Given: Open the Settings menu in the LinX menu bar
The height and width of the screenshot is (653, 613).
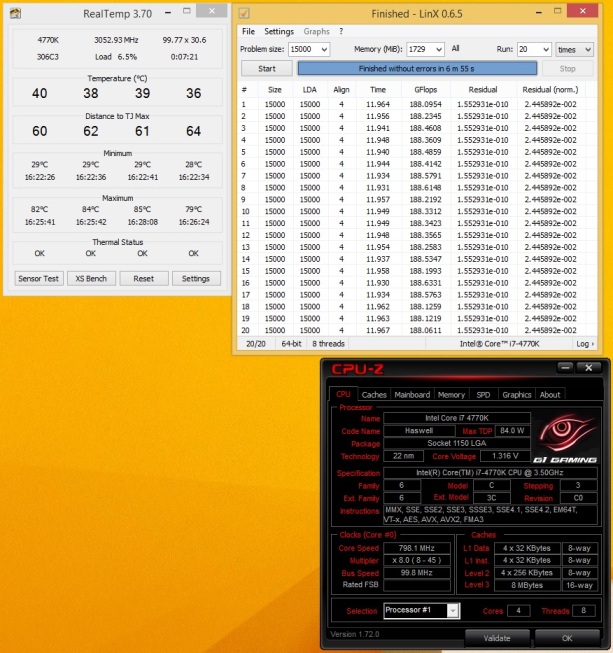Looking at the screenshot, I should pos(279,32).
